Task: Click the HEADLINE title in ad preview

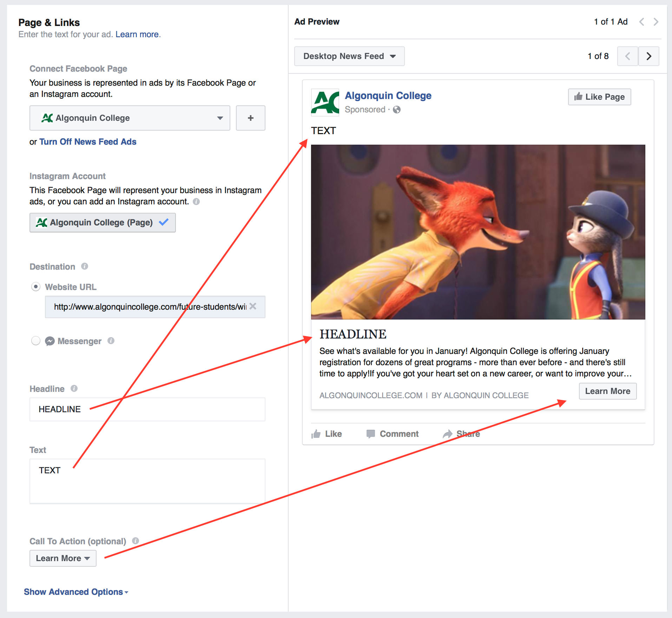Action: 353,334
